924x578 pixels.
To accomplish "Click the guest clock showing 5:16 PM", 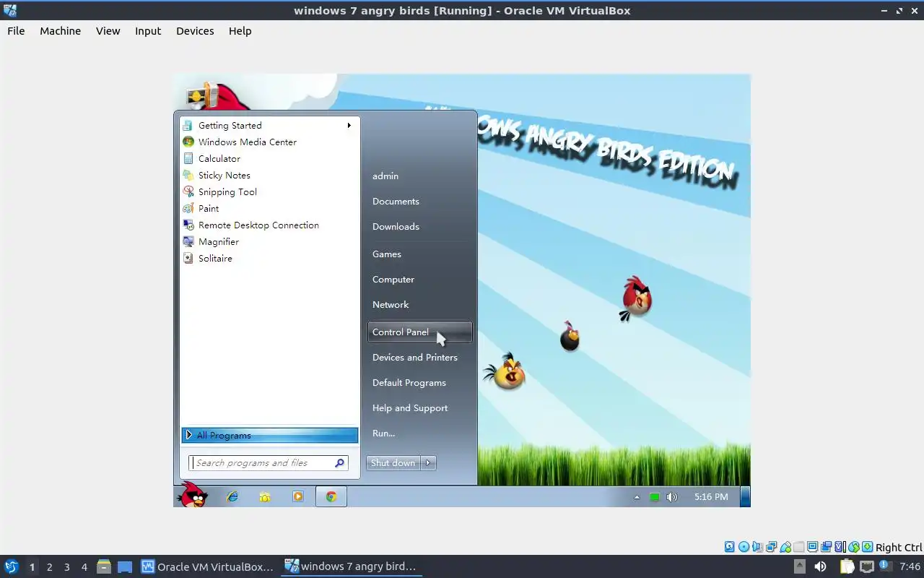I will [x=711, y=497].
